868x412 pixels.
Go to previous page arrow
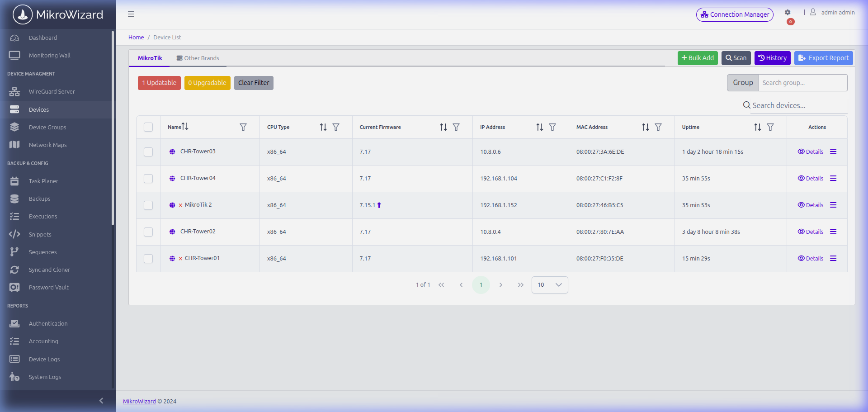coord(461,285)
